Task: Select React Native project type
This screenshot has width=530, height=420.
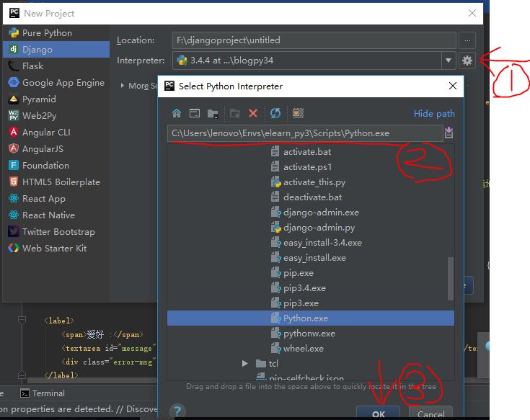Action: (56, 215)
